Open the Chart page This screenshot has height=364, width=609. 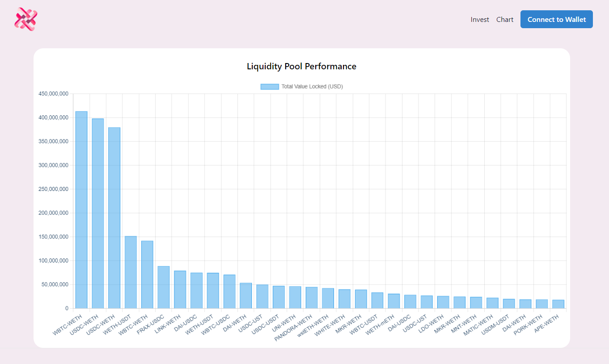point(505,20)
